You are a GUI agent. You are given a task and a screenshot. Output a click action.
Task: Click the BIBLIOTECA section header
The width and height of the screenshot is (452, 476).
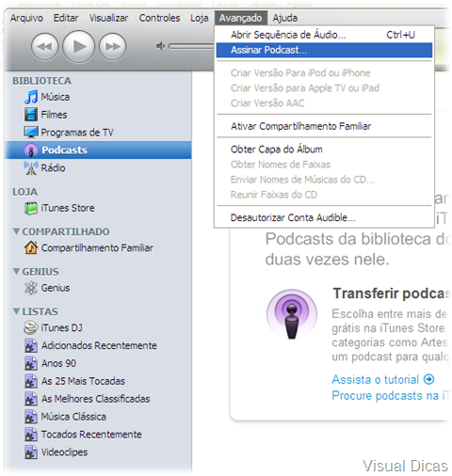(x=41, y=81)
